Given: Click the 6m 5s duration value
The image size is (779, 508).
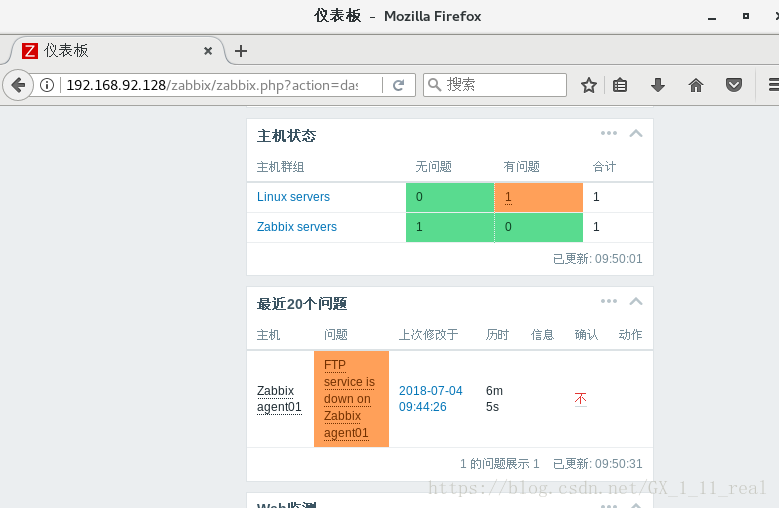Looking at the screenshot, I should (494, 399).
